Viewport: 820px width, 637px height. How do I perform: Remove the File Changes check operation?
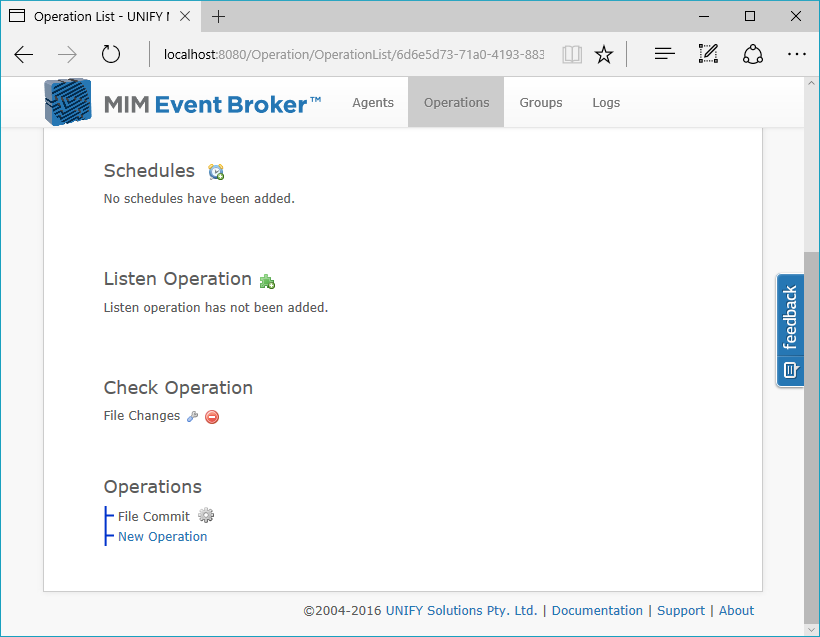[212, 417]
